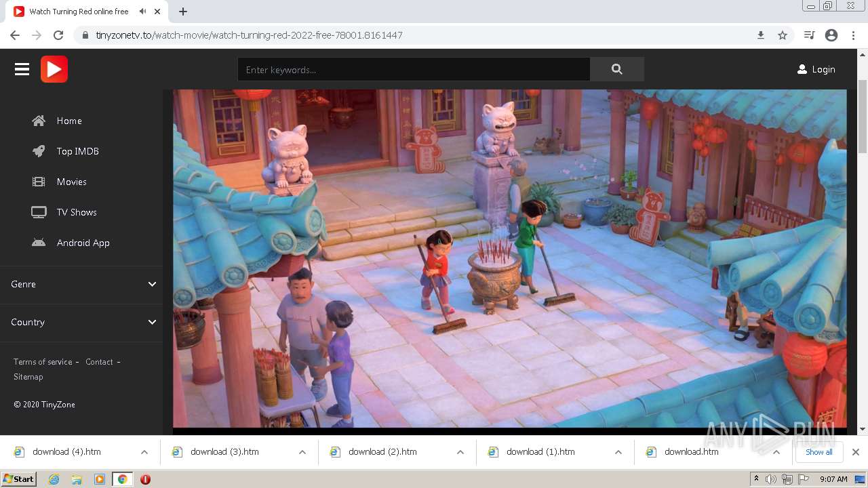Click the 9:07 AM system clock
The image size is (868, 488).
[833, 479]
